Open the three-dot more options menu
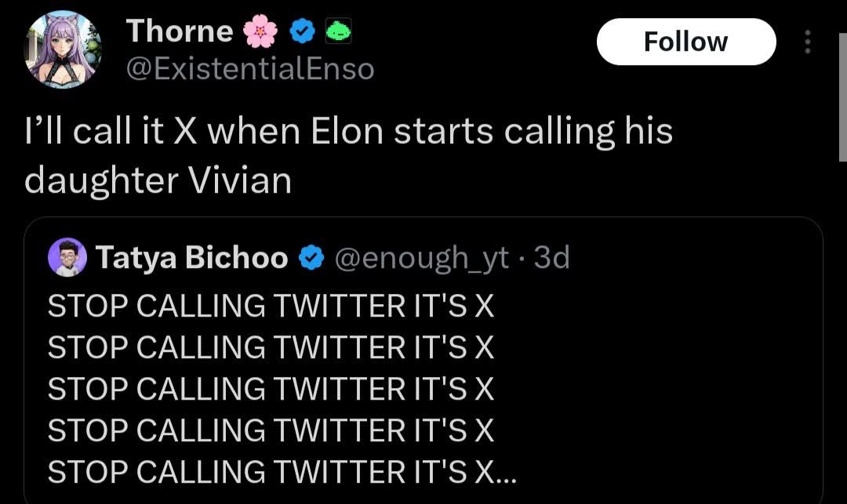 [x=809, y=42]
